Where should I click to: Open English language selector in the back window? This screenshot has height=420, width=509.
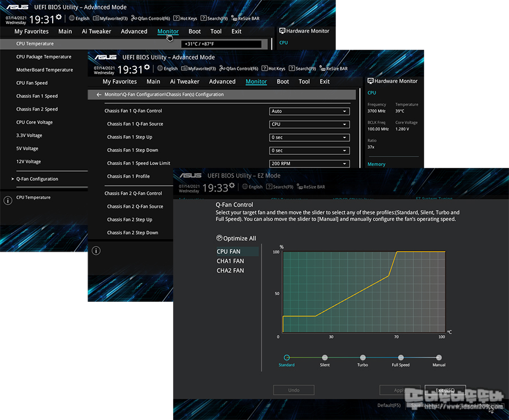pos(79,19)
